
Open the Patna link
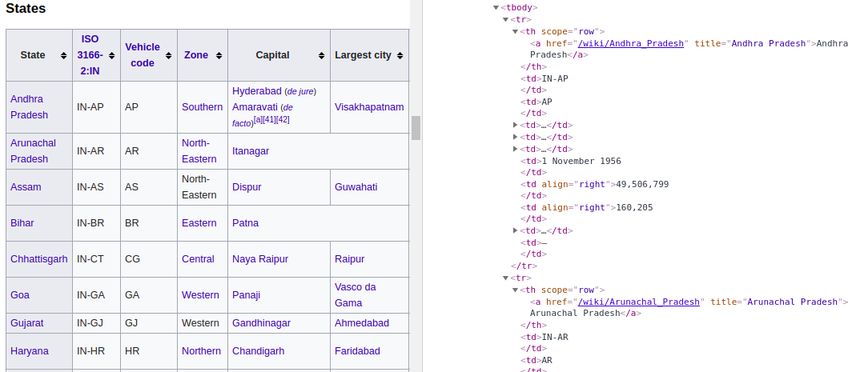[x=245, y=222]
